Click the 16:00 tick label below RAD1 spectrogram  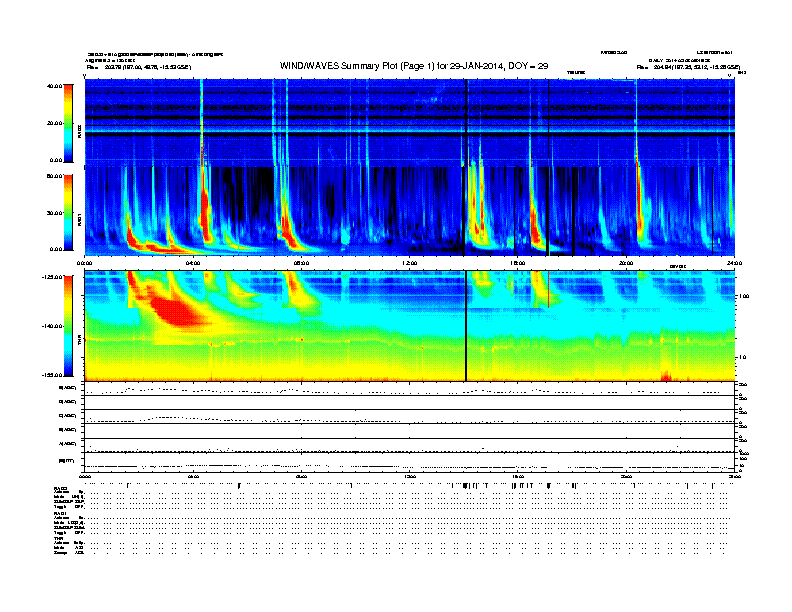click(518, 263)
